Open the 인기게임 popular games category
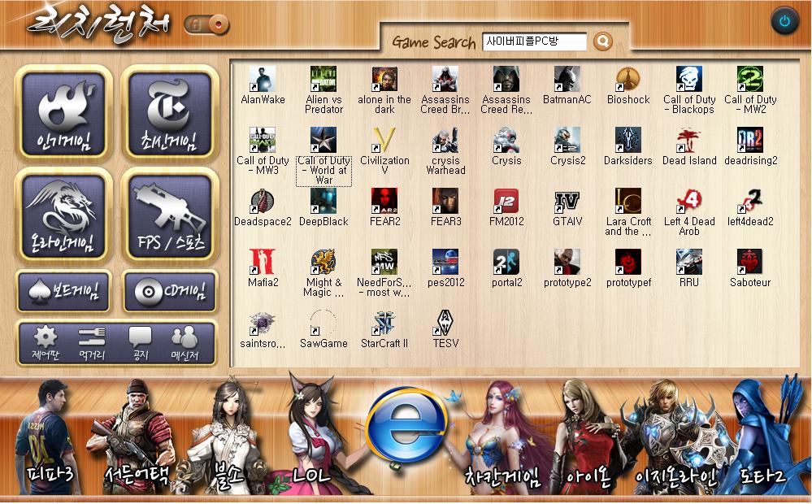The image size is (812, 504). (63, 113)
